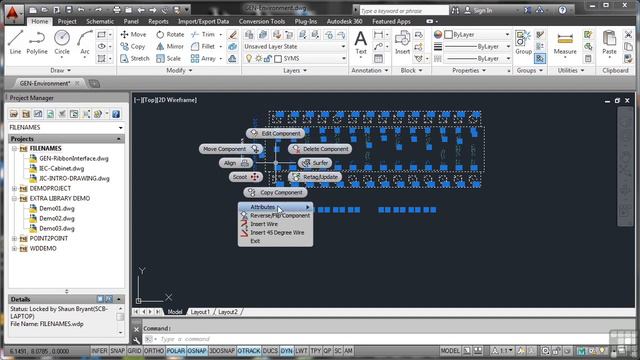Screen dimensions: 640x360
Task: Click the Erase tool icon
Action: pos(232,35)
